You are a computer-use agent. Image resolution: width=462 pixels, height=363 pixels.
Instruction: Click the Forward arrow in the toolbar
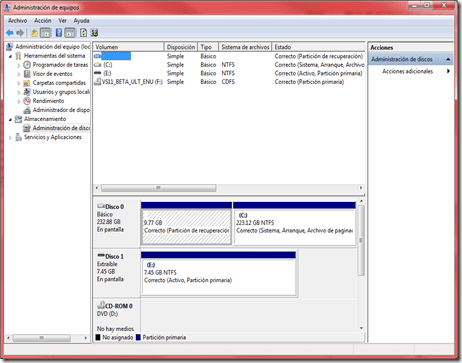coord(20,33)
